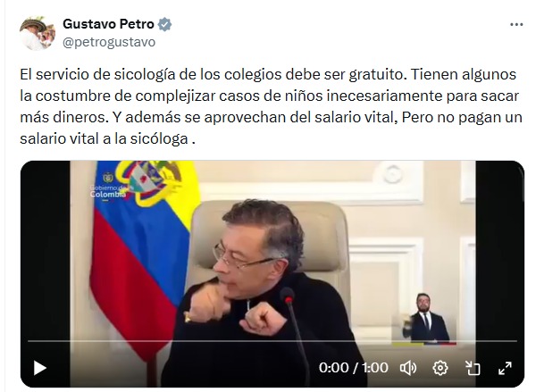Click the microphone in the video
The height and width of the screenshot is (392, 536).
pyautogui.click(x=294, y=335)
